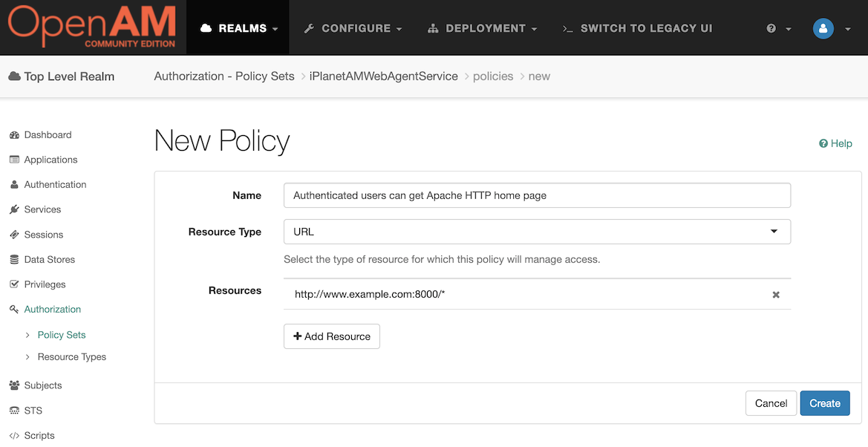Click the Scripts code icon
The height and width of the screenshot is (447, 868).
14,435
